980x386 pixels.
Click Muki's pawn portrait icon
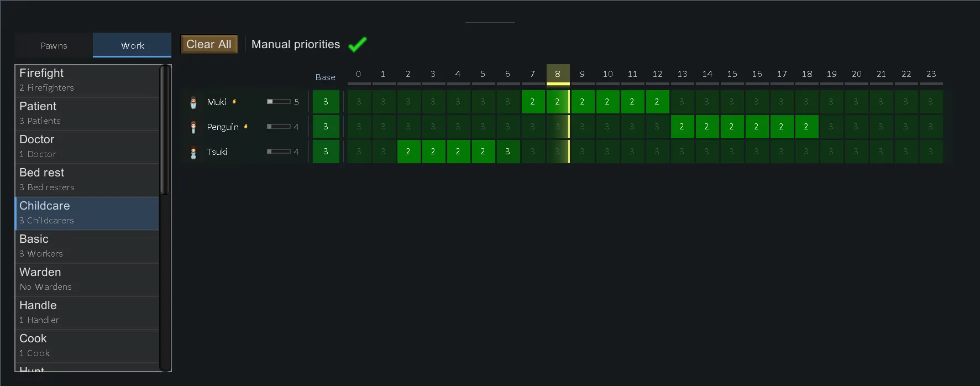click(x=193, y=102)
